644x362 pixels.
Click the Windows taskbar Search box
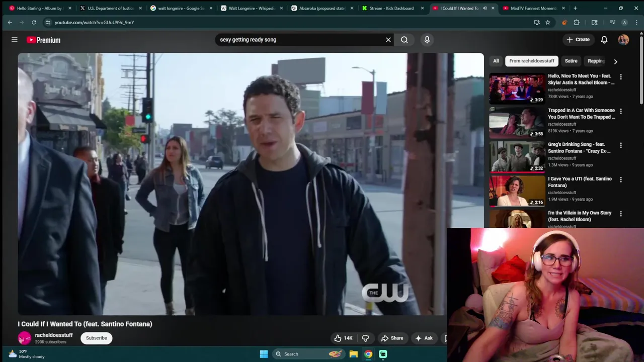click(307, 354)
